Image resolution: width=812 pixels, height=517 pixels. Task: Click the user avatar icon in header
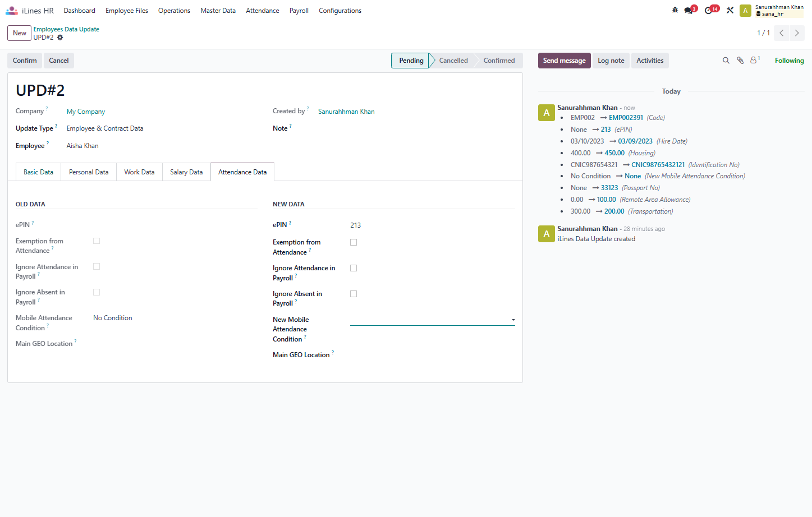point(745,11)
